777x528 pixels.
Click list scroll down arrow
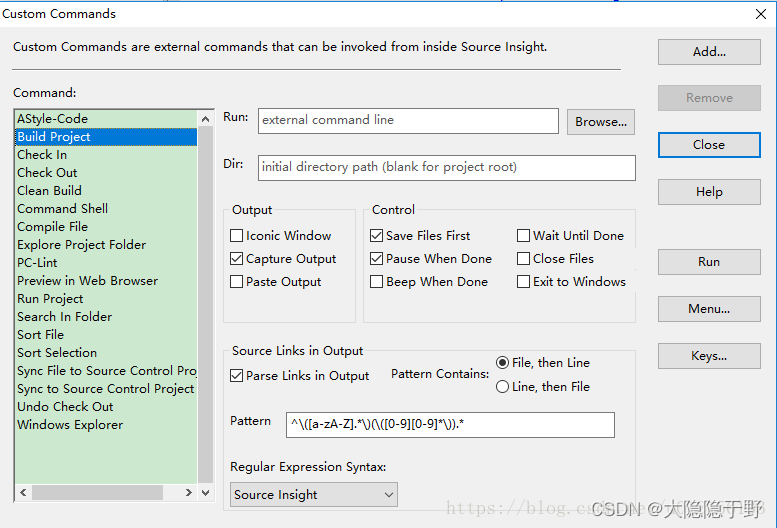pyautogui.click(x=205, y=492)
